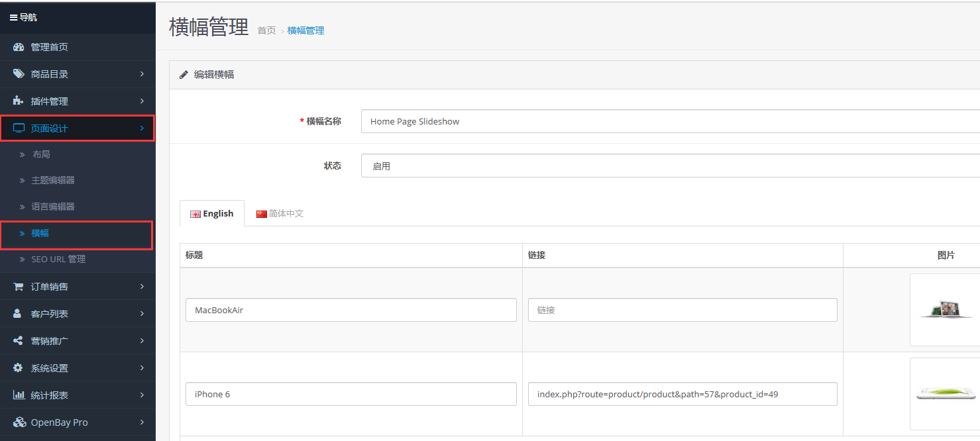The height and width of the screenshot is (441, 980).
Task: Click the empty 链接 field in MacBookAir row
Action: point(682,310)
